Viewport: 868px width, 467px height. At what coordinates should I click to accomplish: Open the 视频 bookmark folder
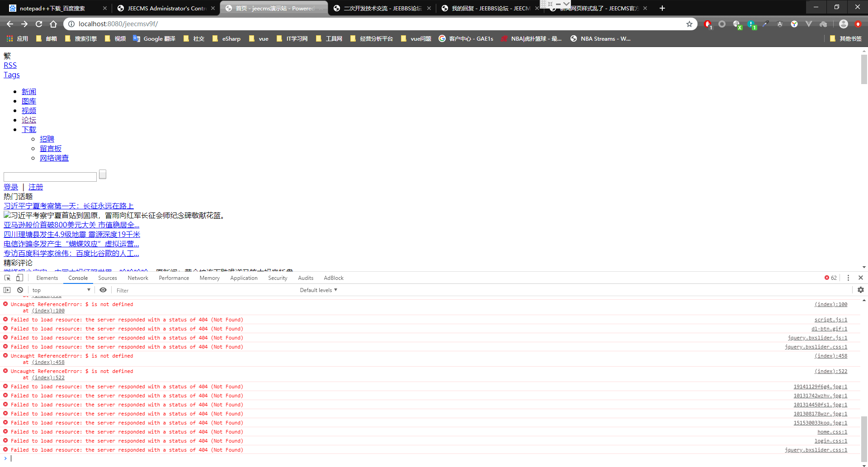tap(115, 39)
